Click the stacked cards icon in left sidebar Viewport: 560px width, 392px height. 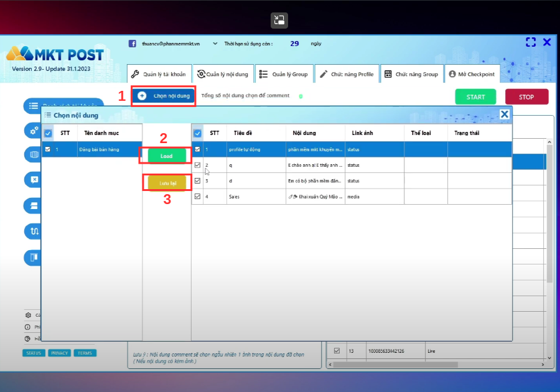click(x=34, y=205)
